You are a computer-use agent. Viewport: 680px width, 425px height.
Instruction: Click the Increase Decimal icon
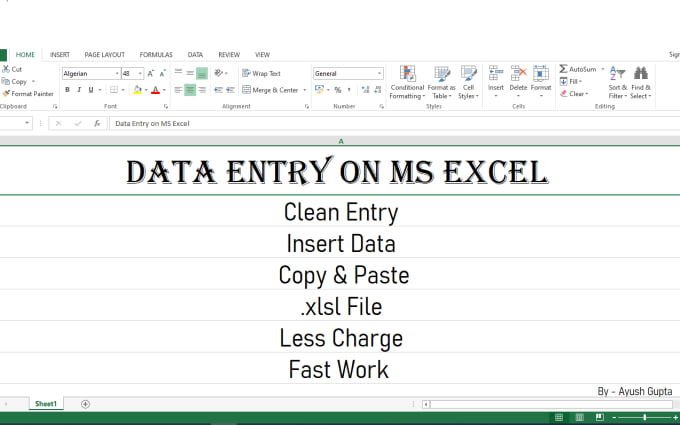tap(365, 90)
